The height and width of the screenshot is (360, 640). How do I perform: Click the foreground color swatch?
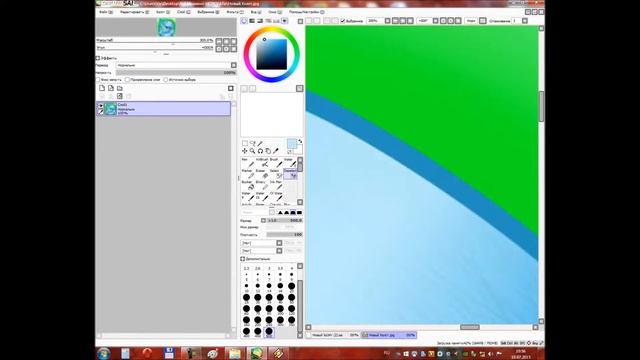291,144
